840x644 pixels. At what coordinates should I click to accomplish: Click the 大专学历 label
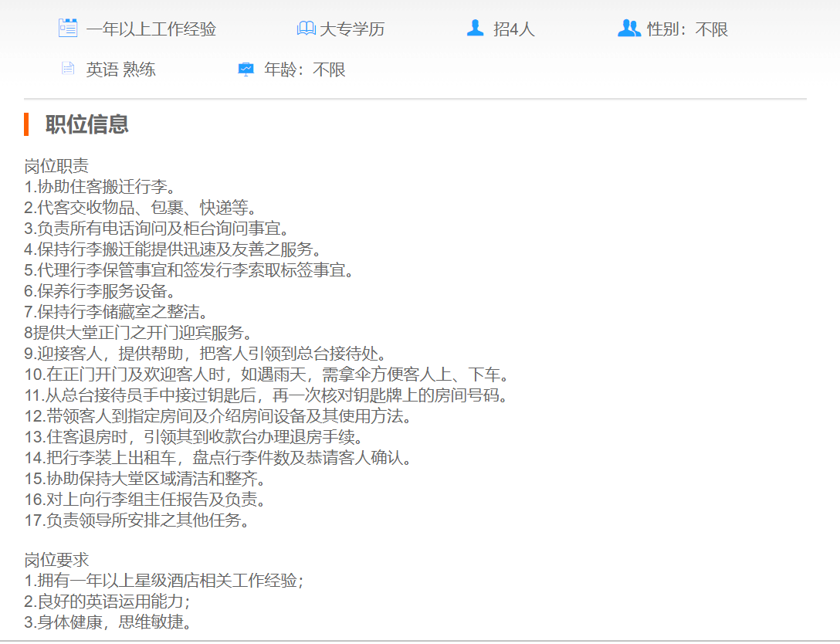[x=352, y=29]
